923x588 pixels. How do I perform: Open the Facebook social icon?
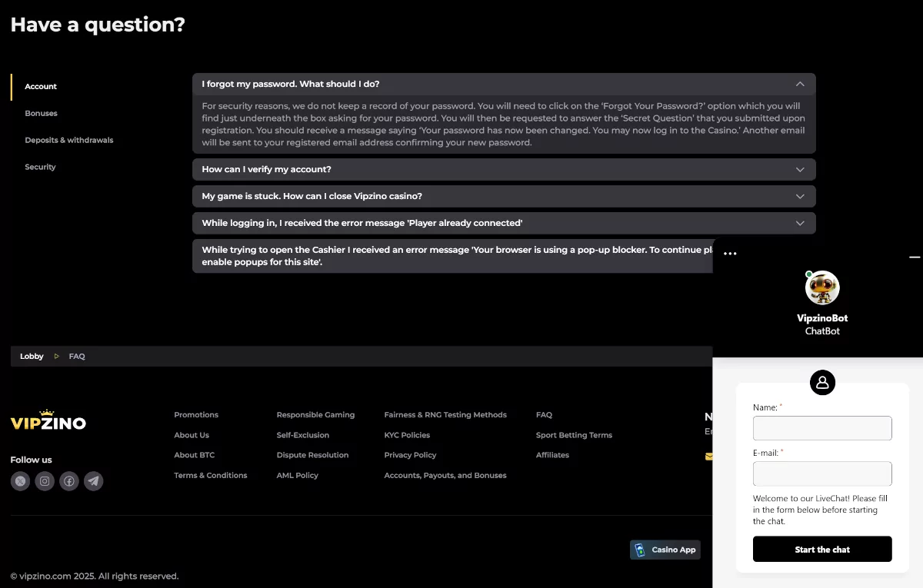click(69, 481)
